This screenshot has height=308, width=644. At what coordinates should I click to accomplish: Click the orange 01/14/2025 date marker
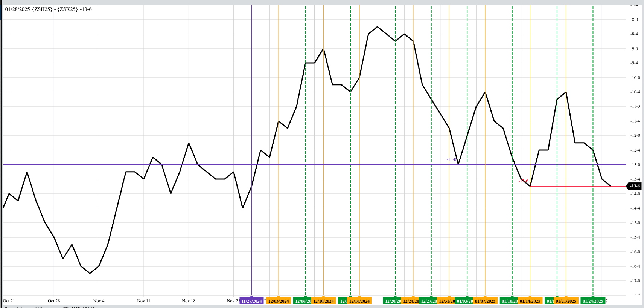point(530,301)
